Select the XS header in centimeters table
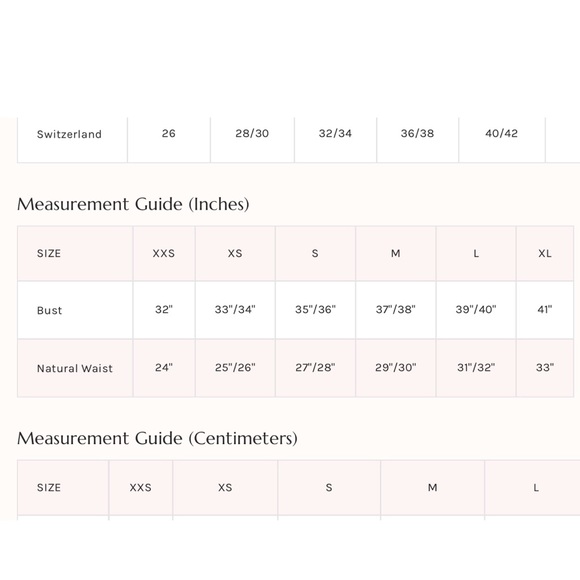The height and width of the screenshot is (580, 580). click(x=225, y=488)
